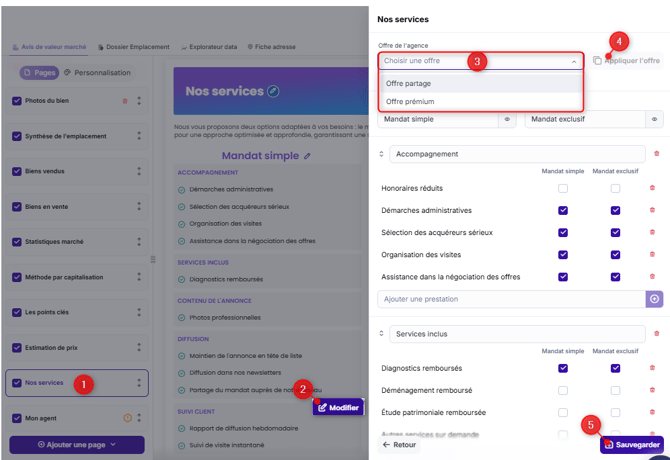
Task: Click the Ajouter une page button
Action: [x=77, y=445]
